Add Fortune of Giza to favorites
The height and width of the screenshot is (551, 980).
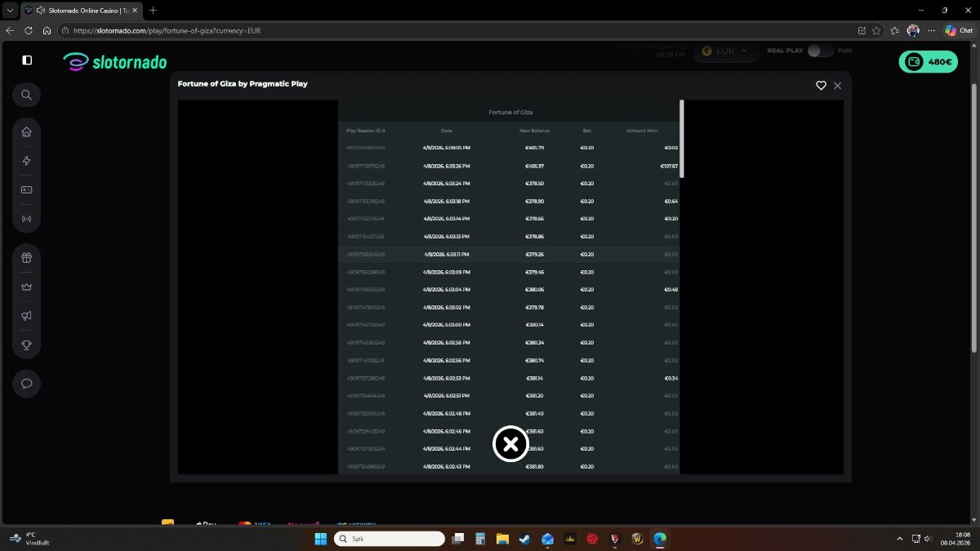point(821,85)
